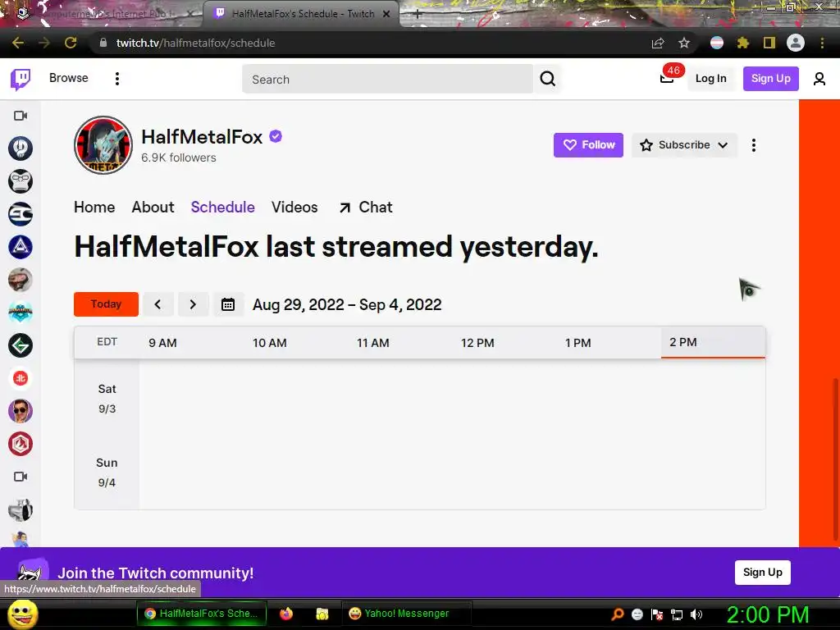Switch to the About tab

click(153, 208)
